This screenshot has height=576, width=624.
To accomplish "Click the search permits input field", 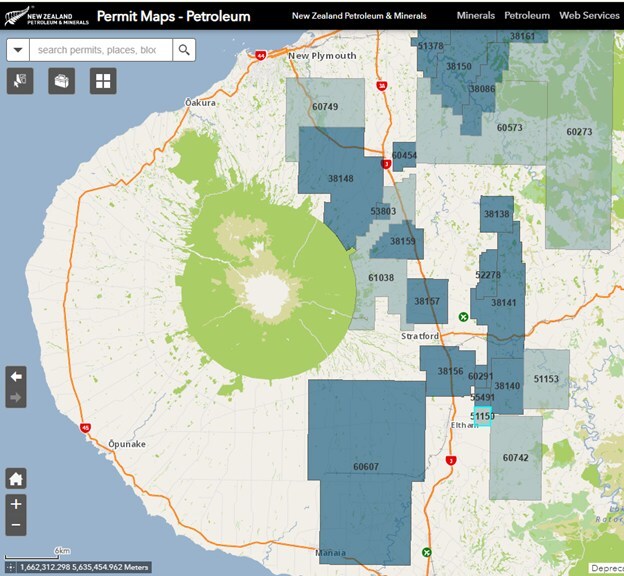I will click(x=100, y=50).
